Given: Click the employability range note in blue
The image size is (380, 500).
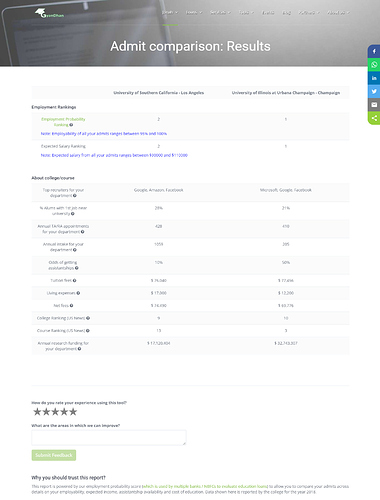Looking at the screenshot, I should (104, 134).
